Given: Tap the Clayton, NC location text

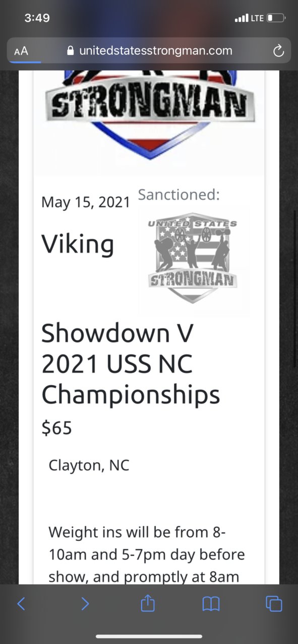Looking at the screenshot, I should coord(89,465).
